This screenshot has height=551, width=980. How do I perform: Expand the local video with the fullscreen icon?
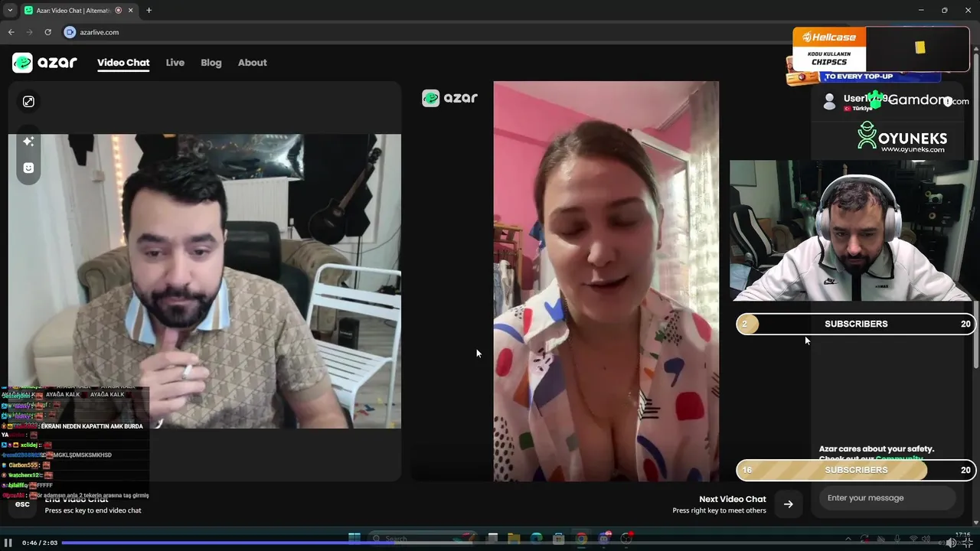pos(28,102)
